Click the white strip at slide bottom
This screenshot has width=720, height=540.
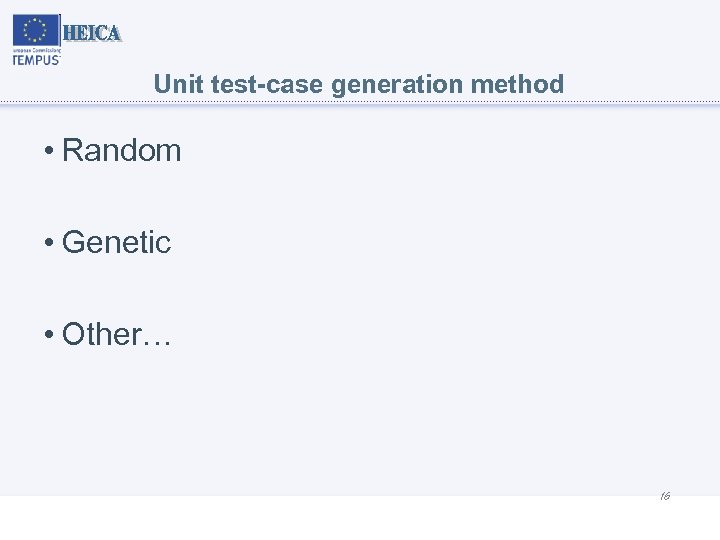click(360, 518)
